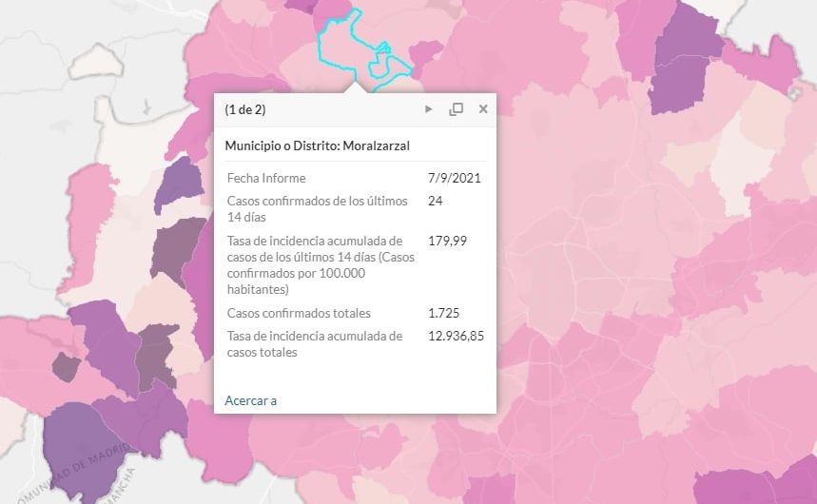Select the dark purple municipality at top right

[x=683, y=60]
